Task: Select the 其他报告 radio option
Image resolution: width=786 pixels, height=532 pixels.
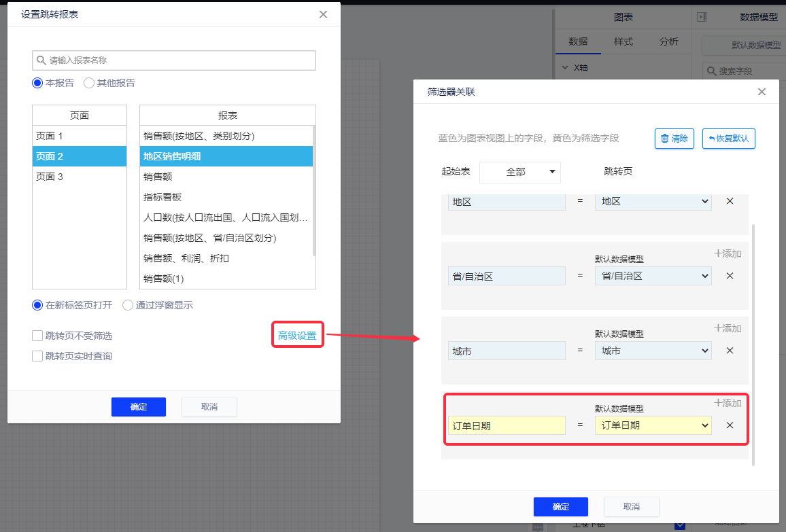Action: [89, 83]
